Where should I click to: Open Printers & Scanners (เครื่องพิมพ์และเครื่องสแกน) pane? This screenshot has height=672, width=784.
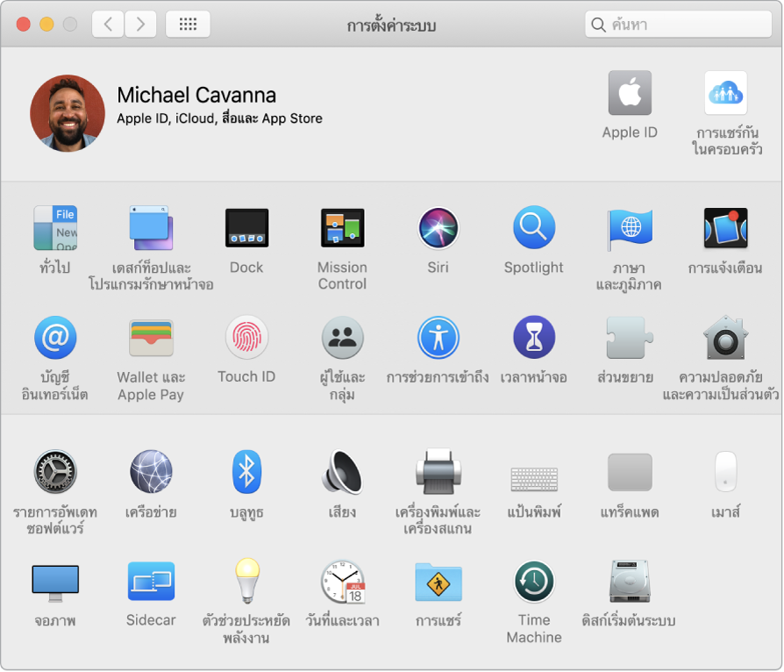click(x=438, y=472)
